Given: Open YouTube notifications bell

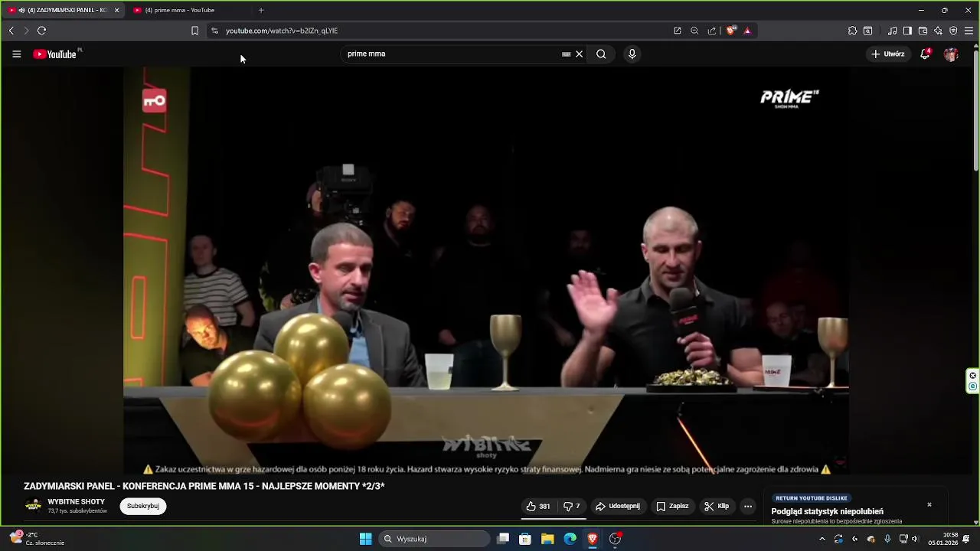Looking at the screenshot, I should [925, 54].
